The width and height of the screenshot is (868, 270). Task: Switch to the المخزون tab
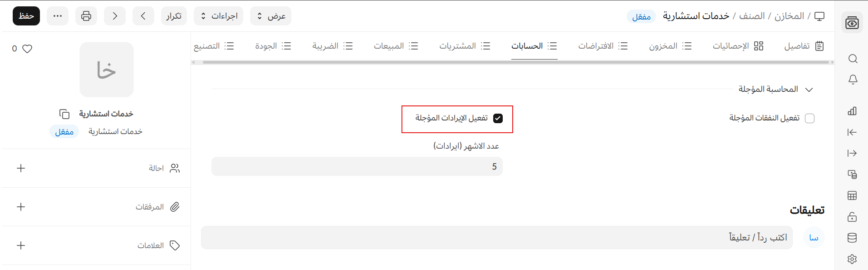[x=670, y=46]
